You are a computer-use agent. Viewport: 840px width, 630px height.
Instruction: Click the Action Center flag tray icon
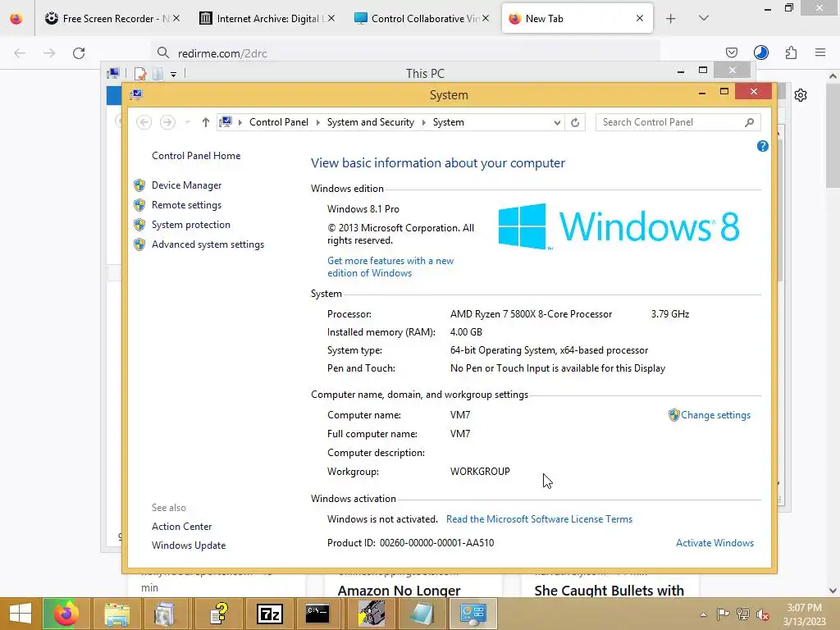723,614
